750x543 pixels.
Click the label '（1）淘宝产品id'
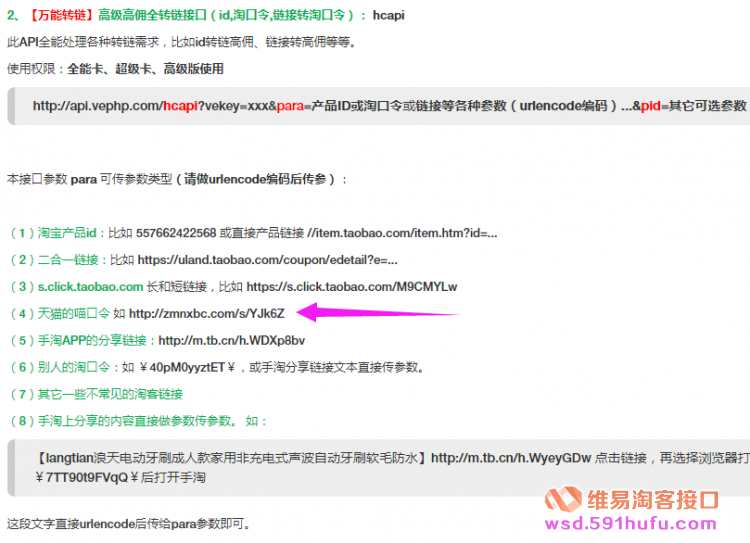click(53, 233)
